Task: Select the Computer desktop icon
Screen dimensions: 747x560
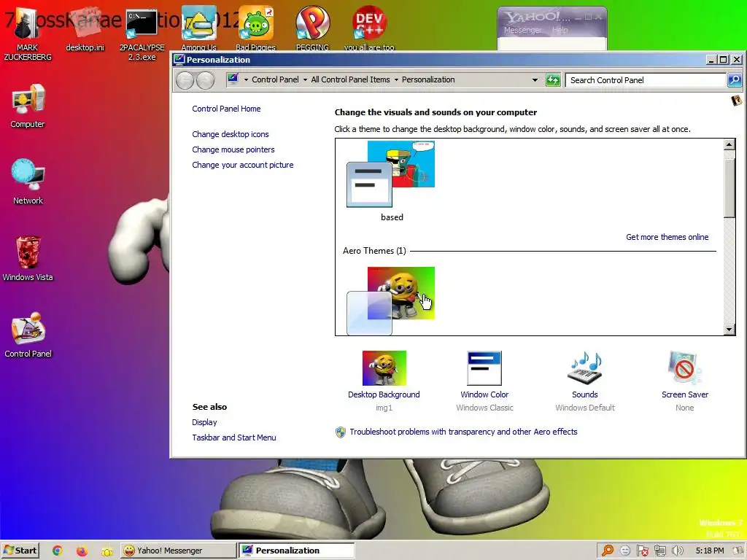Action: [28, 106]
